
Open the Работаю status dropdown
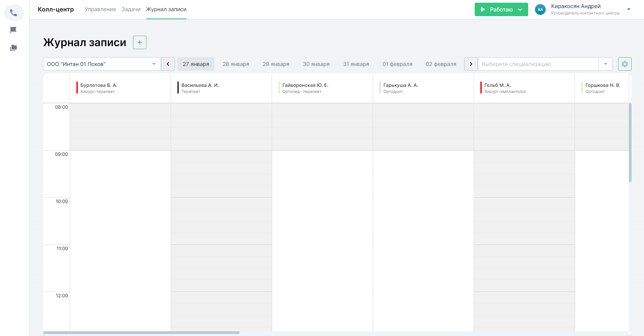(x=501, y=9)
